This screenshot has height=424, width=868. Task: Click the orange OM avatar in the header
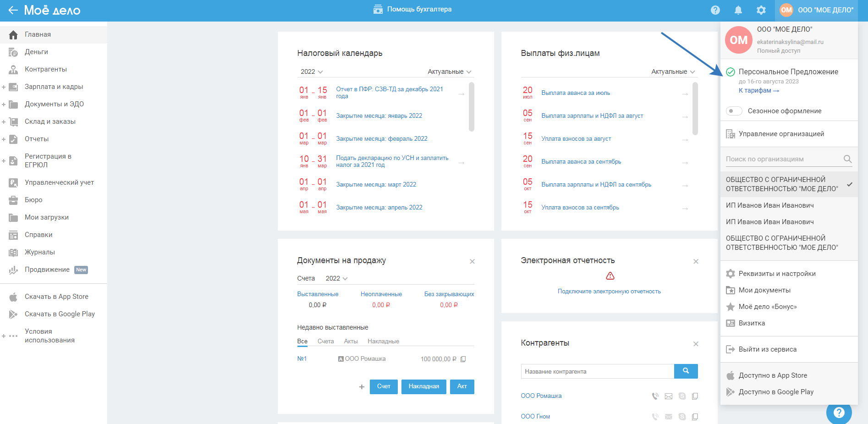(786, 10)
